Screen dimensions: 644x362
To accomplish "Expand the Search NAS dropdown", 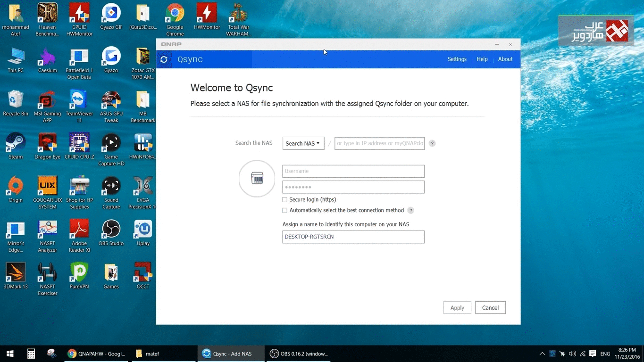I will point(303,143).
